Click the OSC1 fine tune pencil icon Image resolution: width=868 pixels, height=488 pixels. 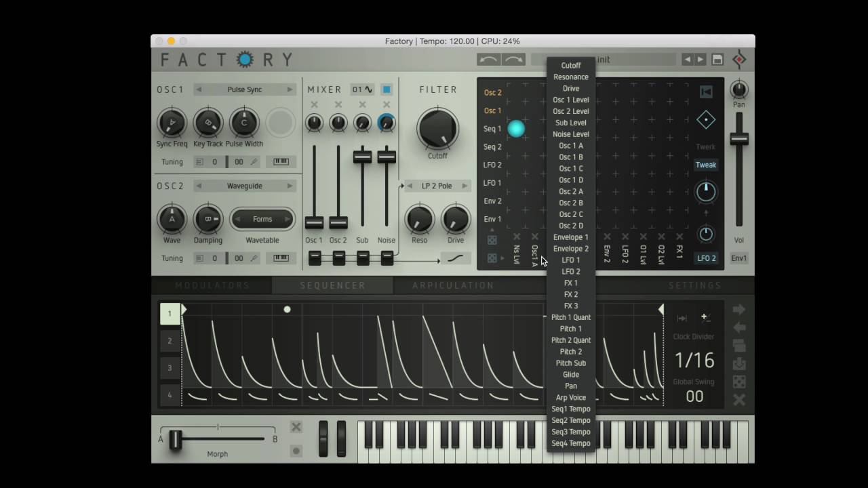pos(254,162)
